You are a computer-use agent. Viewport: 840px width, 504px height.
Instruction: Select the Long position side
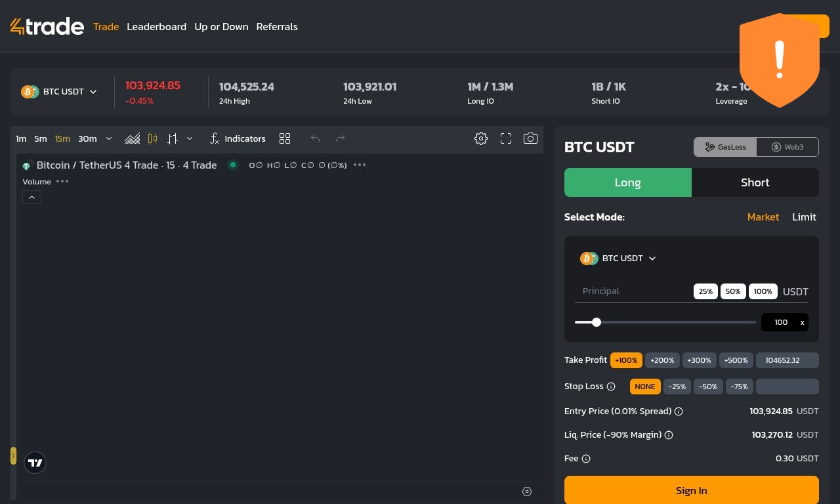point(628,182)
